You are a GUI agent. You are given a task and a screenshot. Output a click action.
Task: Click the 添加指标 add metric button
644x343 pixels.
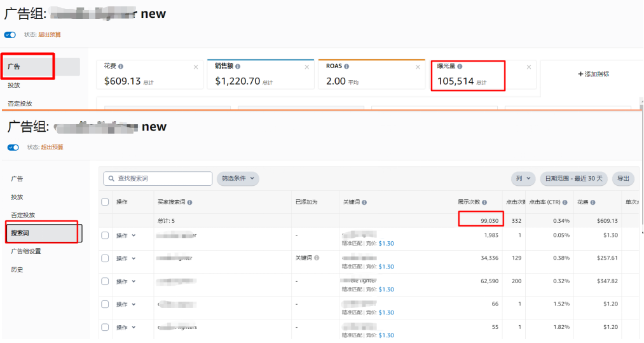point(593,74)
